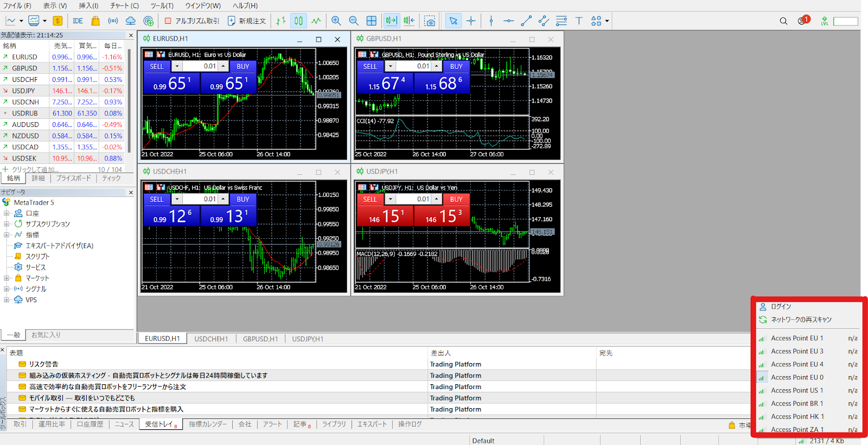Expand シグナル node in Navigator
Viewport: 868px width, 445px height.
click(x=7, y=289)
